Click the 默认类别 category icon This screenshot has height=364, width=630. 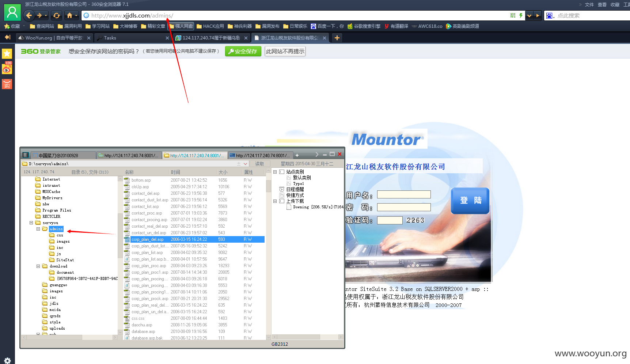pos(289,178)
